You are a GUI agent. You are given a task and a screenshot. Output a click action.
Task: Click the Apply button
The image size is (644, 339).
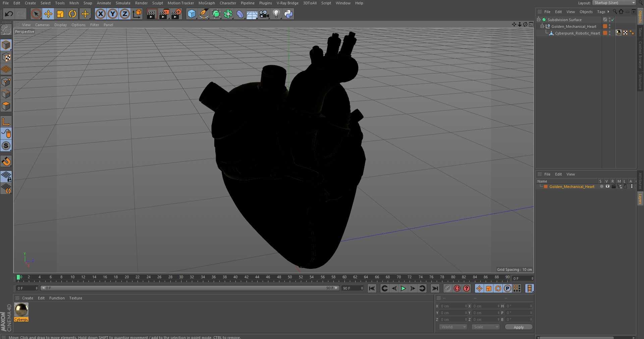(519, 327)
